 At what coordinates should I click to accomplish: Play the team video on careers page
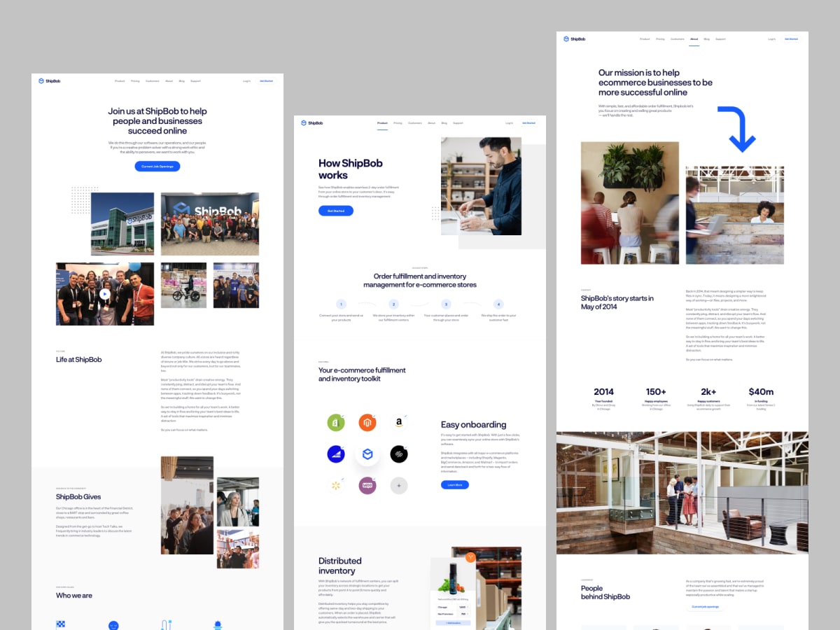point(104,294)
